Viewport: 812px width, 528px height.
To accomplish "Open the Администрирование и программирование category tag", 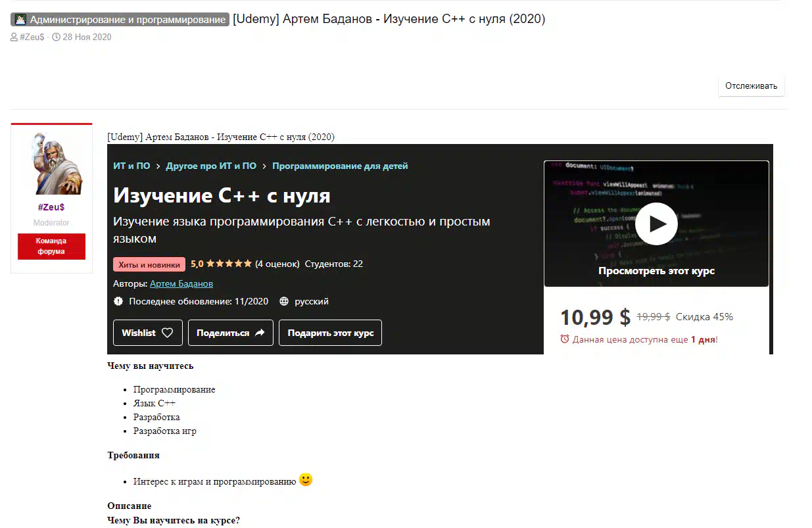I will (120, 20).
